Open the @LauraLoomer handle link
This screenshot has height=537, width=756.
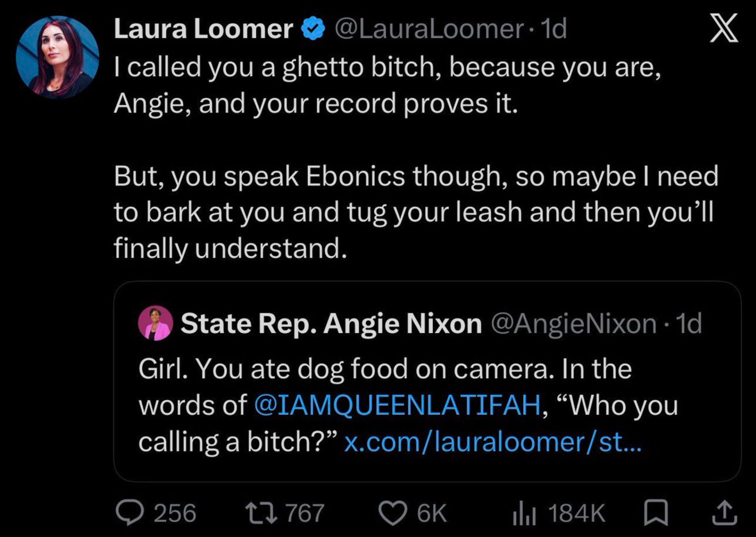429,29
